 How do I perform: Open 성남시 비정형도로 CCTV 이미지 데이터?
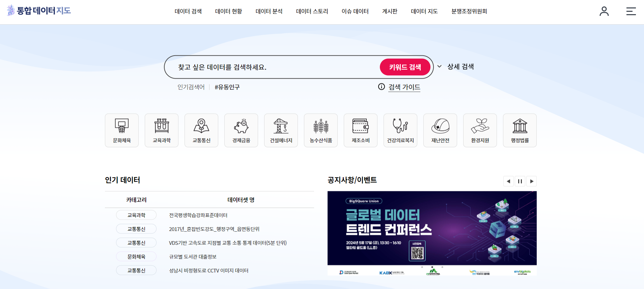[x=208, y=270]
